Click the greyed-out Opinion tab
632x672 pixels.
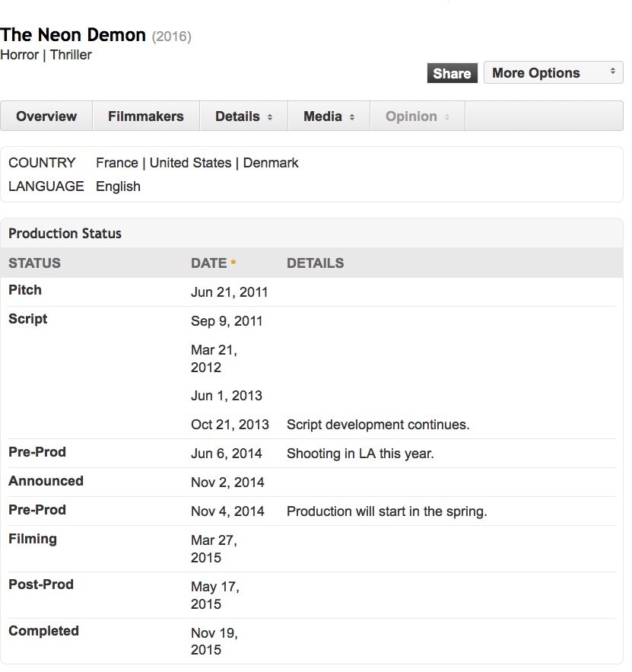click(417, 116)
